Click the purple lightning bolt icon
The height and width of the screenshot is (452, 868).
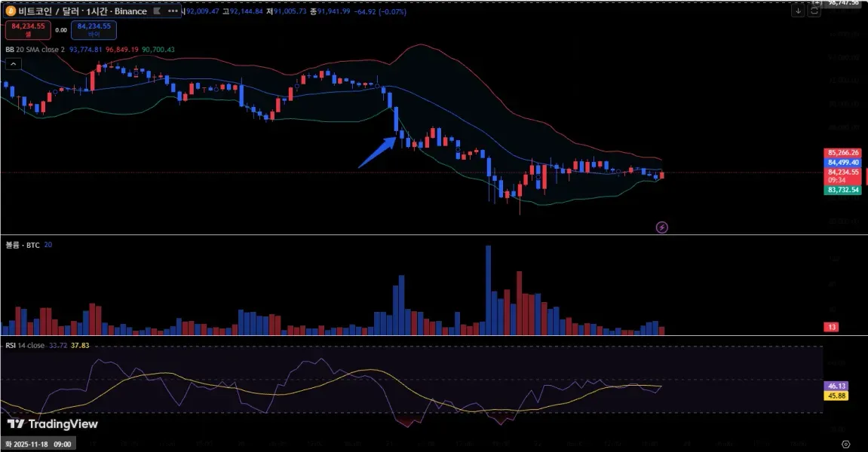[661, 228]
